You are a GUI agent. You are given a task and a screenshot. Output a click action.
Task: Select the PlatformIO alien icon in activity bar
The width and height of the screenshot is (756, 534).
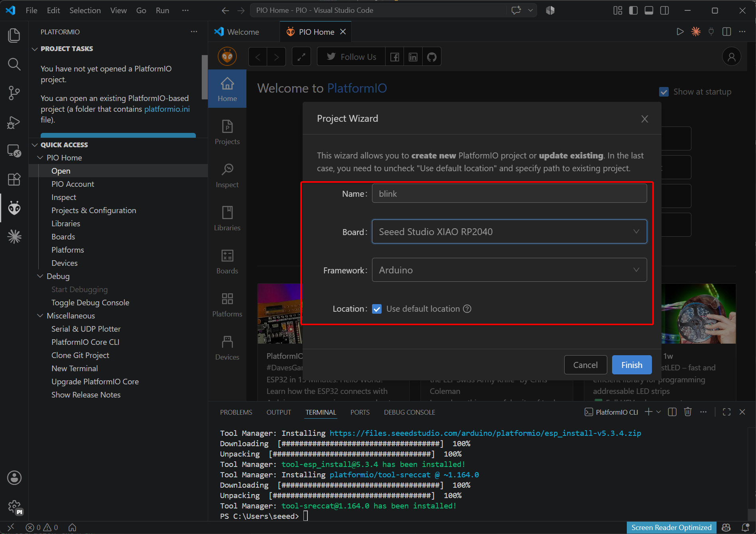(x=14, y=208)
